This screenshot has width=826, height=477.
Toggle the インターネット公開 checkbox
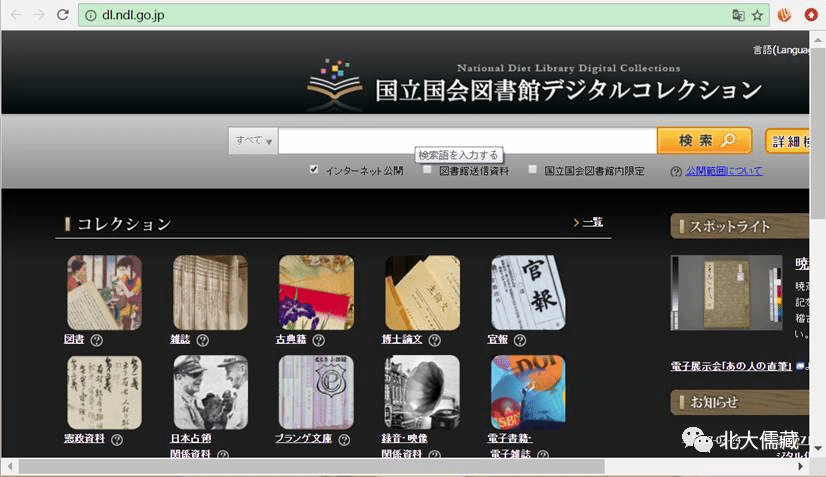pyautogui.click(x=314, y=170)
